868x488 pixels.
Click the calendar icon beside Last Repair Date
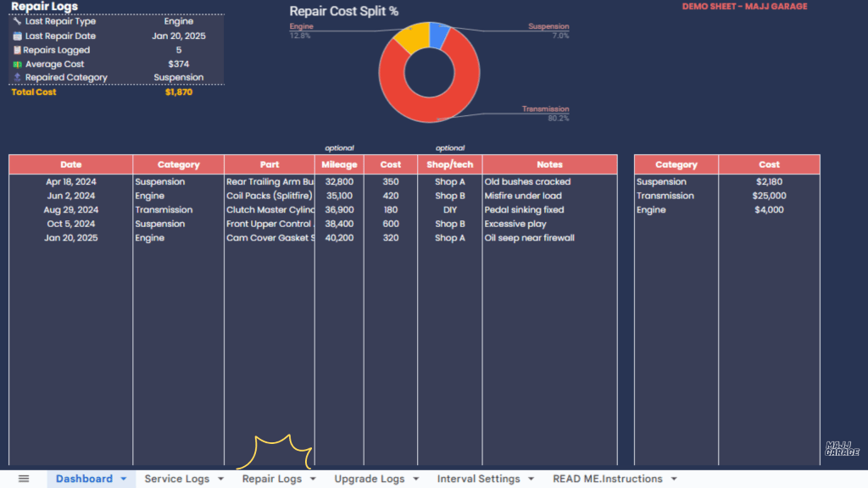[17, 36]
